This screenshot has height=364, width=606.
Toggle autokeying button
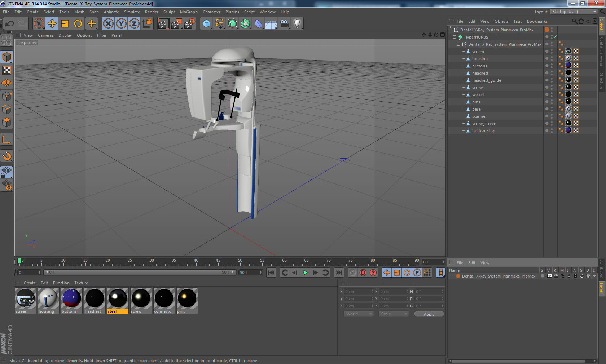coord(363,272)
